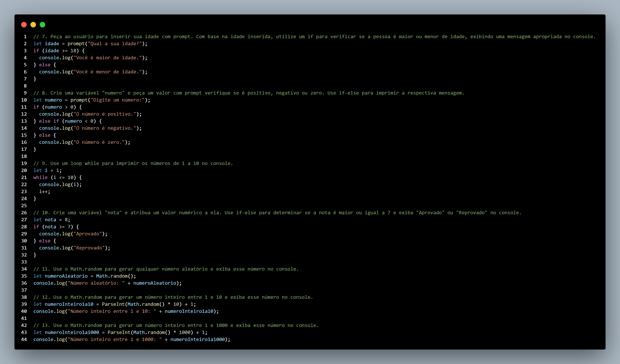This screenshot has height=364, width=620.
Task: Click the string "Número aleatório: "
Action: (x=96, y=283)
